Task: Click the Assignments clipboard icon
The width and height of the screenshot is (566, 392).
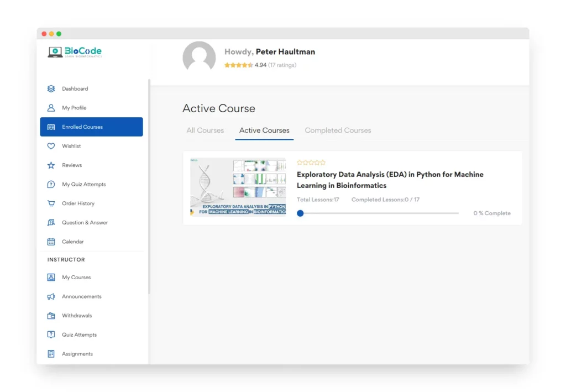Action: 51,354
